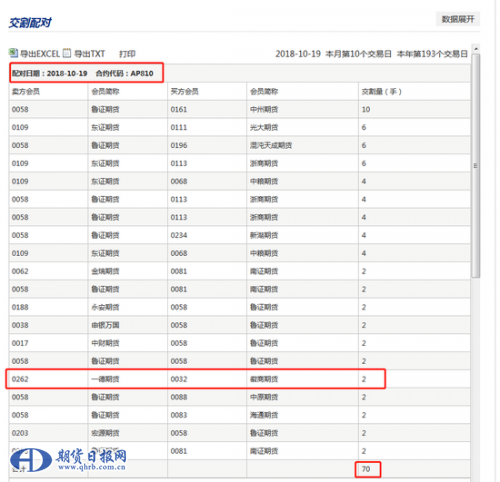Select the 新湖期货 cell
Image resolution: width=500 pixels, height=482 pixels.
pos(302,236)
